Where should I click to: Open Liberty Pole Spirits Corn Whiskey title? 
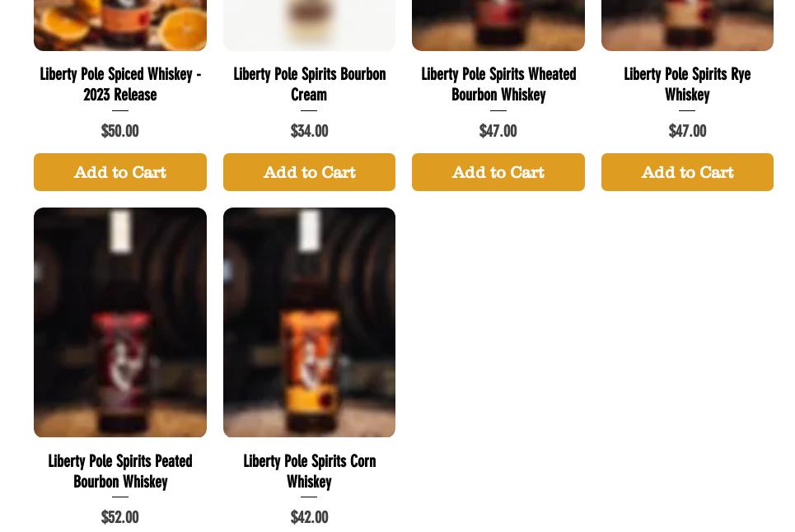pos(309,471)
